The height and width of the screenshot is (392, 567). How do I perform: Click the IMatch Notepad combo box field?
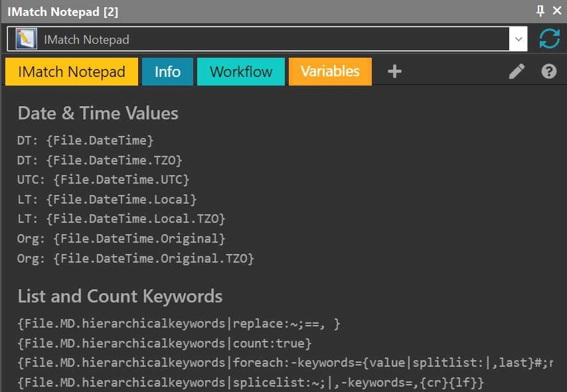click(267, 38)
